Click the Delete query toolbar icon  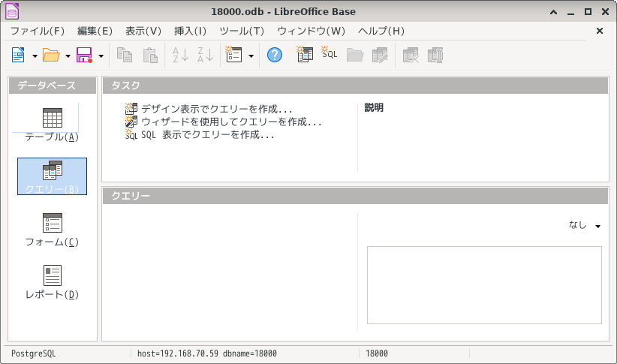(x=411, y=55)
